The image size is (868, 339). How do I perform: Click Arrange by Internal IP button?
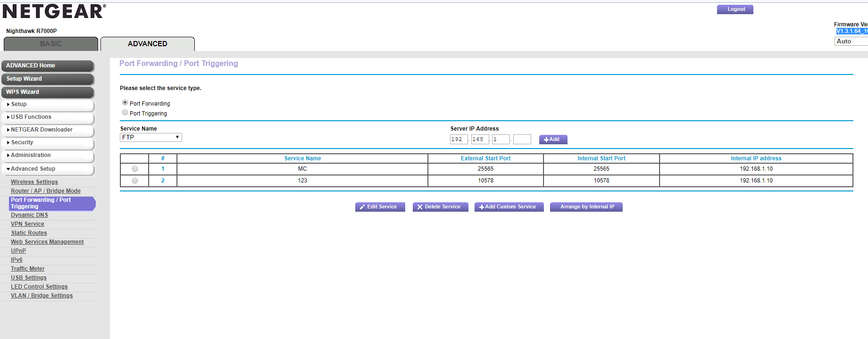[x=586, y=207]
